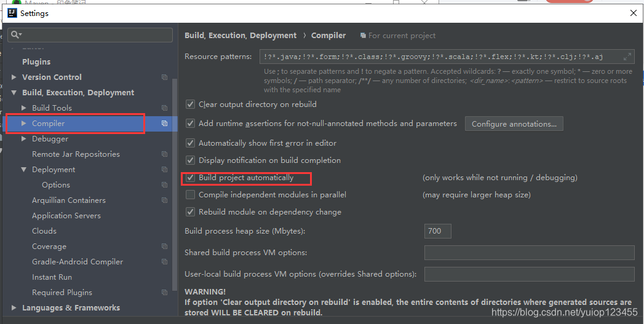Screen dimensions: 644x324
Task: Expand the Debugger node arrow
Action: coord(24,139)
